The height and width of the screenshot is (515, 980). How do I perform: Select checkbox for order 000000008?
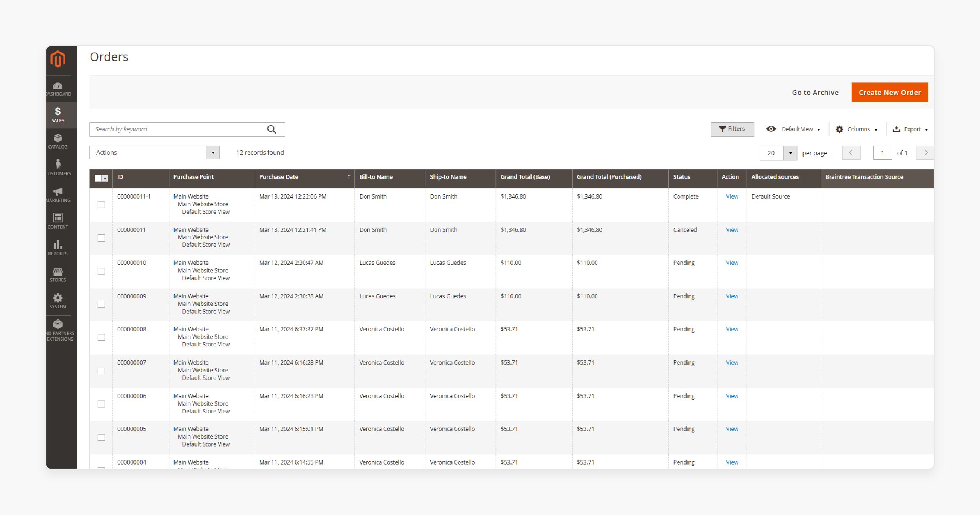tap(101, 337)
